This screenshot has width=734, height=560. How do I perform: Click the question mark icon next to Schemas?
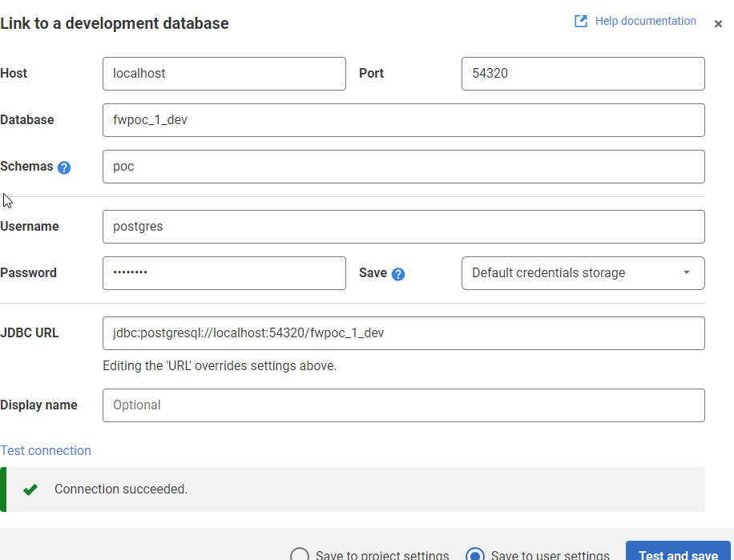point(63,167)
